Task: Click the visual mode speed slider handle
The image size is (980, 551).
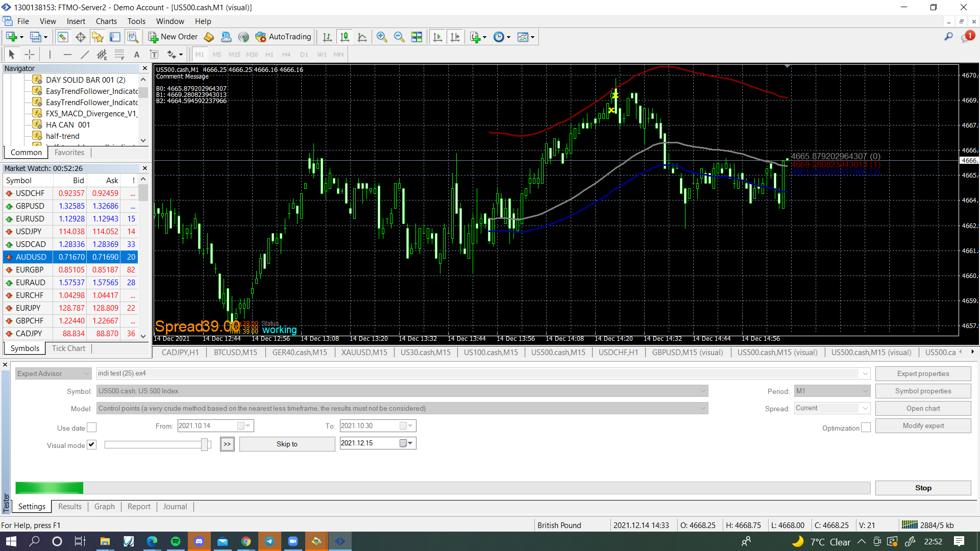Action: [205, 444]
